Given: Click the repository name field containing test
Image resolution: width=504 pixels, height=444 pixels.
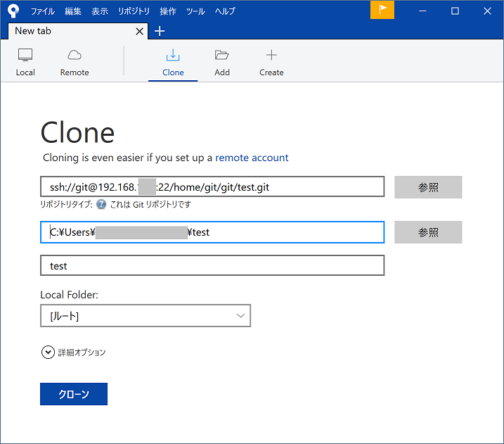Looking at the screenshot, I should (212, 265).
